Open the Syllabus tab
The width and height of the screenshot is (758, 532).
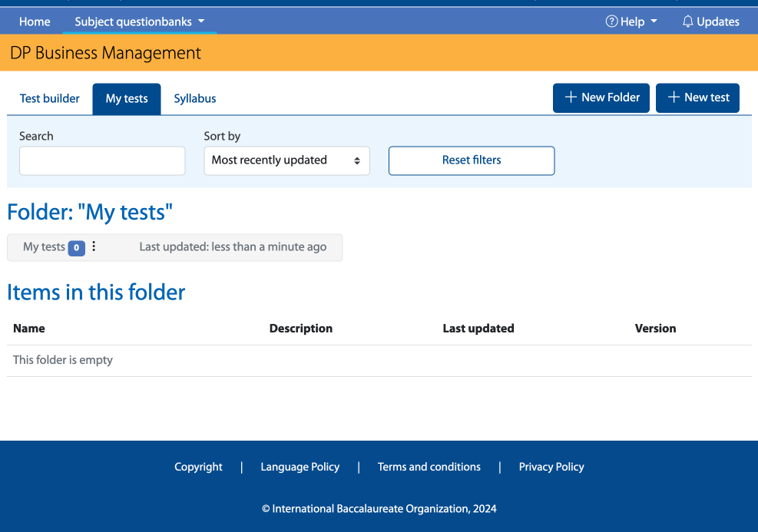[x=195, y=98]
